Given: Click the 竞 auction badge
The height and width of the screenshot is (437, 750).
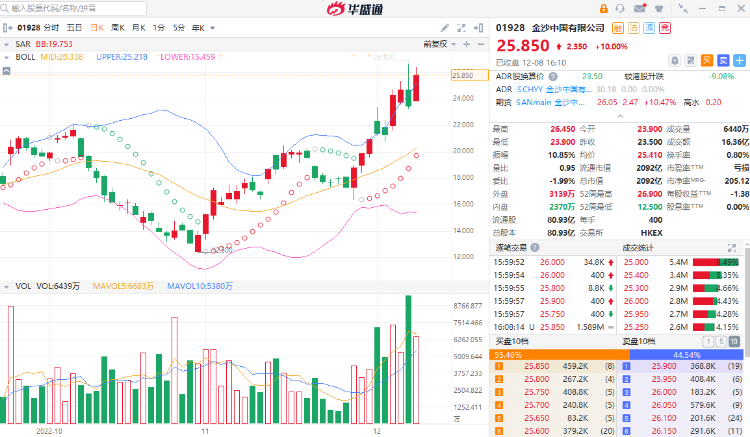Looking at the screenshot, I should pos(665,28).
